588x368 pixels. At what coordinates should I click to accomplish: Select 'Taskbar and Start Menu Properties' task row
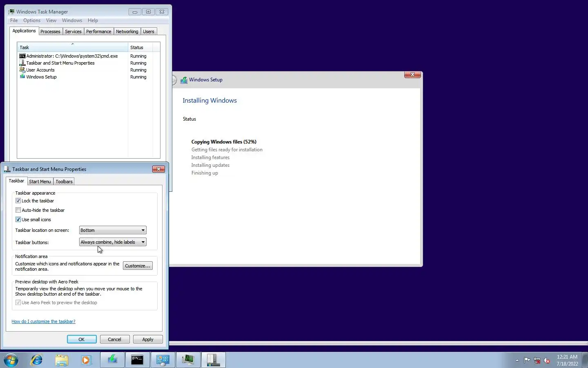(x=85, y=63)
